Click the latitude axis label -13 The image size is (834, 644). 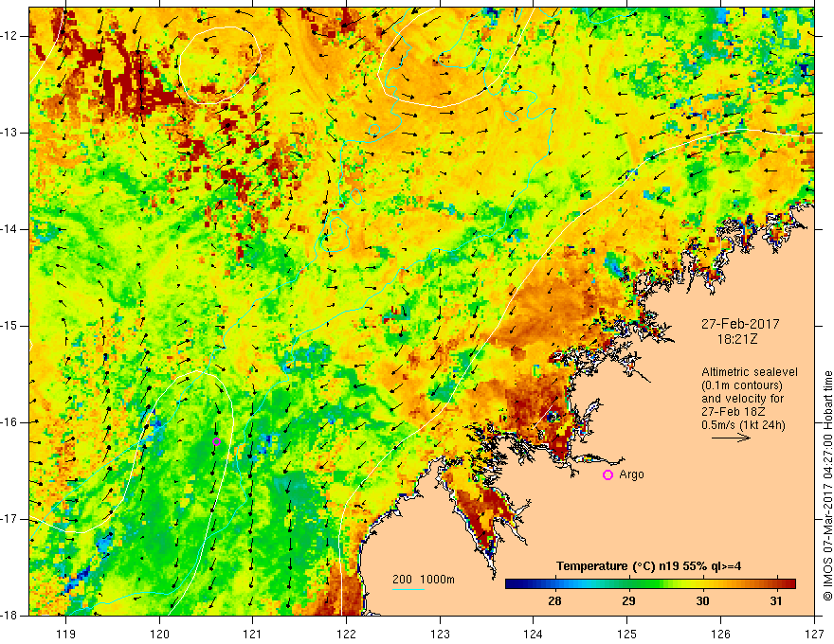click(x=9, y=133)
